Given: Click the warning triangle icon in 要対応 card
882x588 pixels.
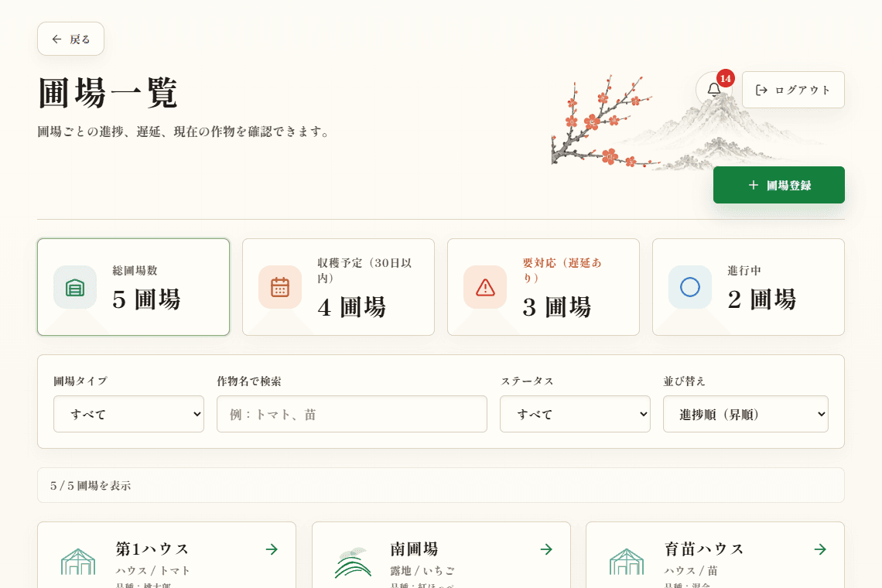Looking at the screenshot, I should pyautogui.click(x=485, y=288).
